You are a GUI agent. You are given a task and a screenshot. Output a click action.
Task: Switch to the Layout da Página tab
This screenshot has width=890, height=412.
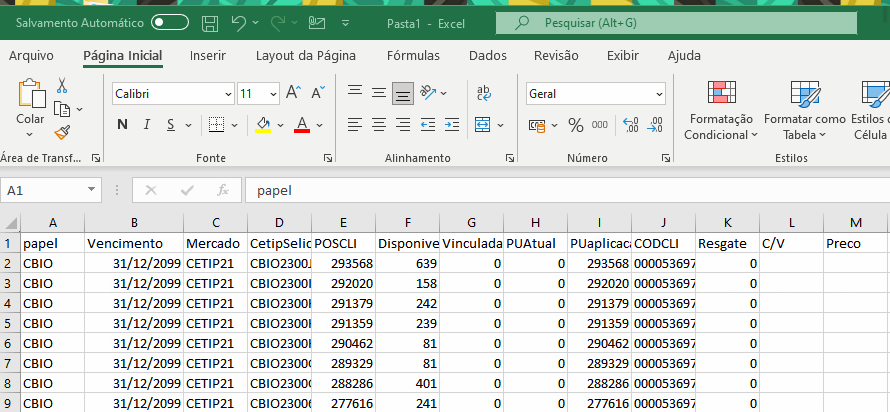305,56
